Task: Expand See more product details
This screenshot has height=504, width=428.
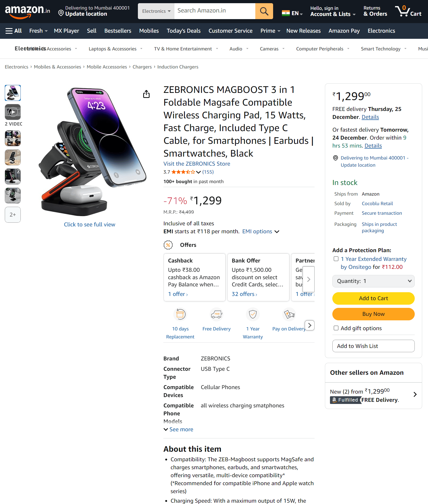Action: click(x=179, y=429)
